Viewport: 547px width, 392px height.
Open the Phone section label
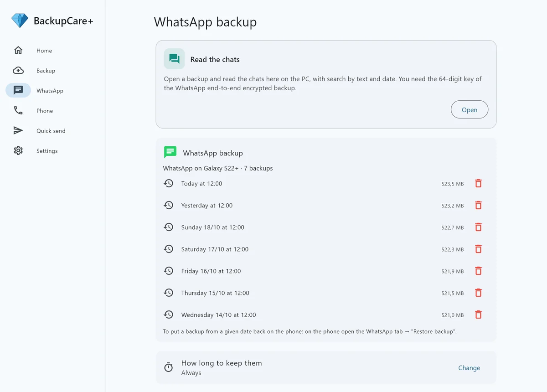tap(45, 111)
